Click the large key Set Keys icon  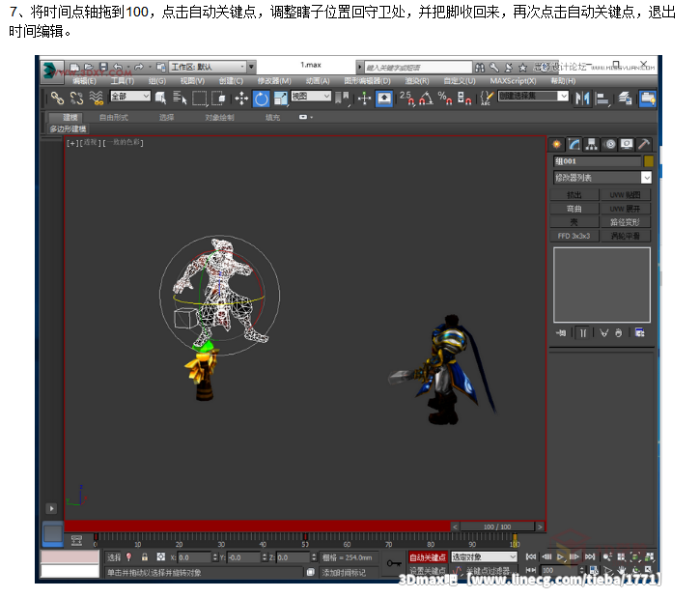394,563
